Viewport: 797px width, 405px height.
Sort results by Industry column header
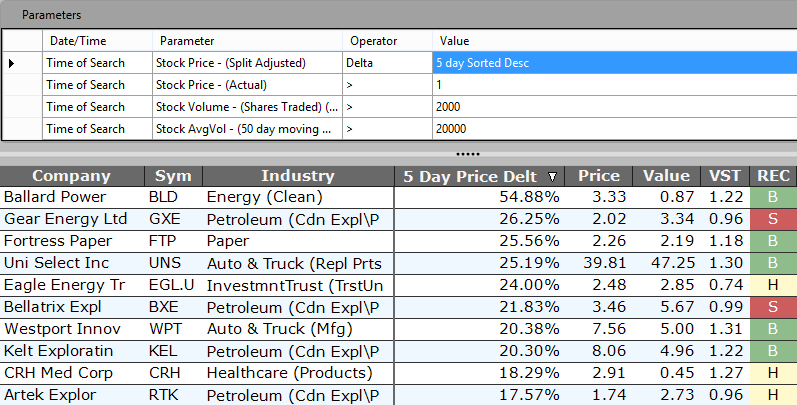pyautogui.click(x=298, y=176)
